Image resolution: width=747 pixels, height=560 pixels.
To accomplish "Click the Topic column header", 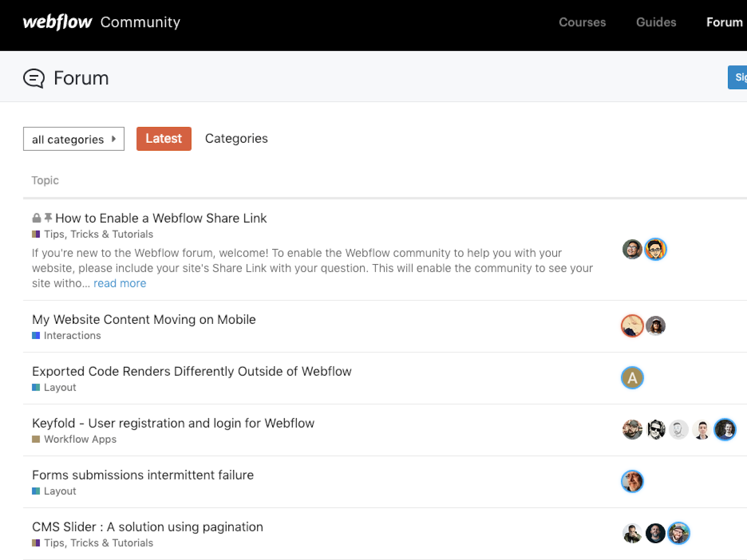I will [x=45, y=181].
